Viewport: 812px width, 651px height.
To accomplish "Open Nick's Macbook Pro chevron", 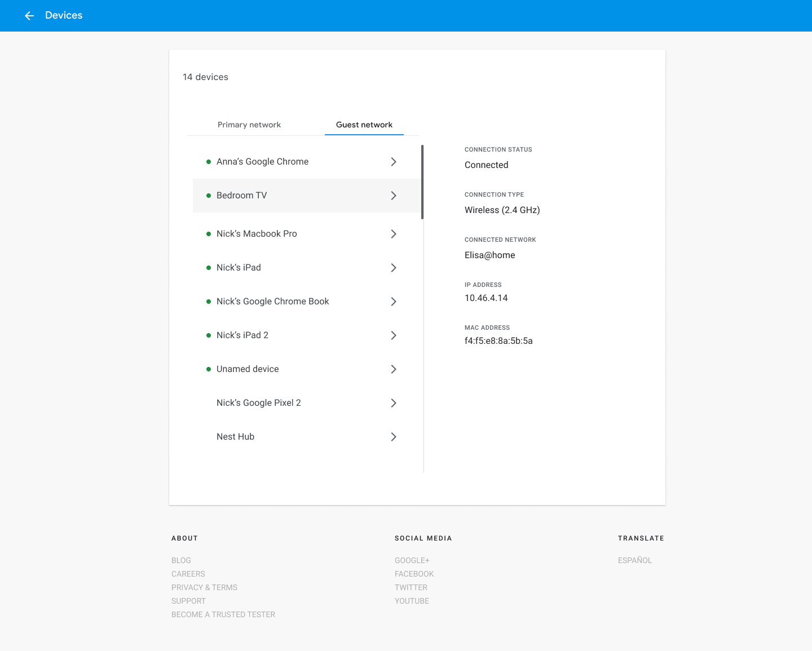I will tap(394, 234).
